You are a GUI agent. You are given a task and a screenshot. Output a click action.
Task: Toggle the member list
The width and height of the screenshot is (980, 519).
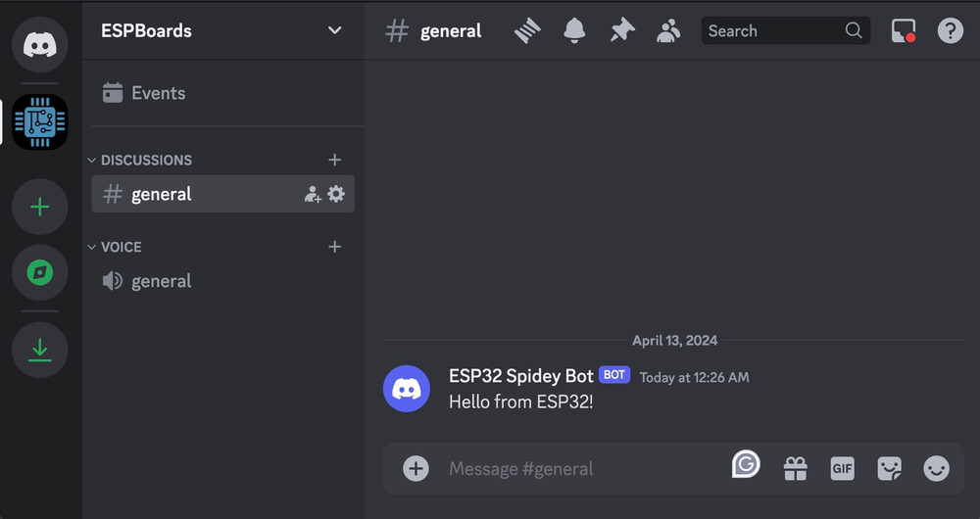pyautogui.click(x=668, y=31)
